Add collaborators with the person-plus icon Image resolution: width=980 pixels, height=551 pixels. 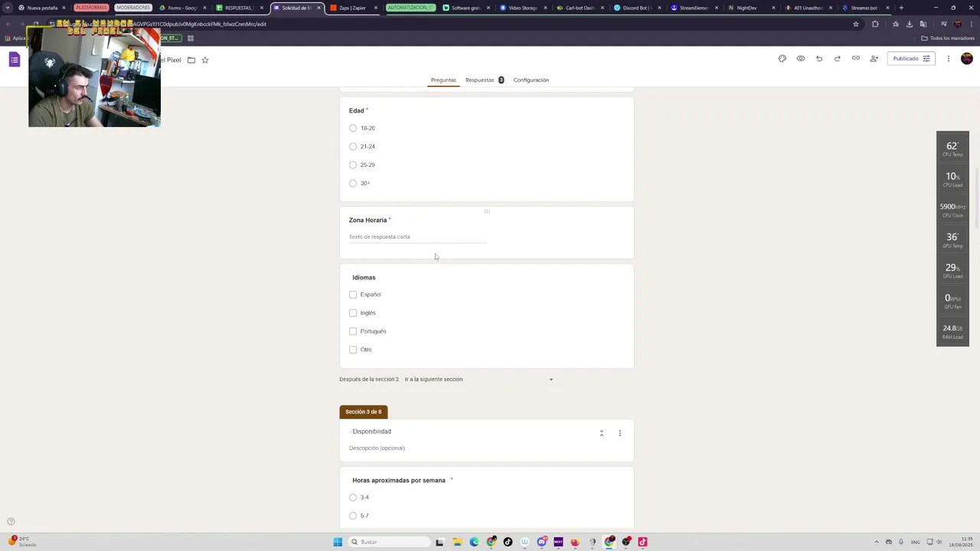click(x=874, y=59)
